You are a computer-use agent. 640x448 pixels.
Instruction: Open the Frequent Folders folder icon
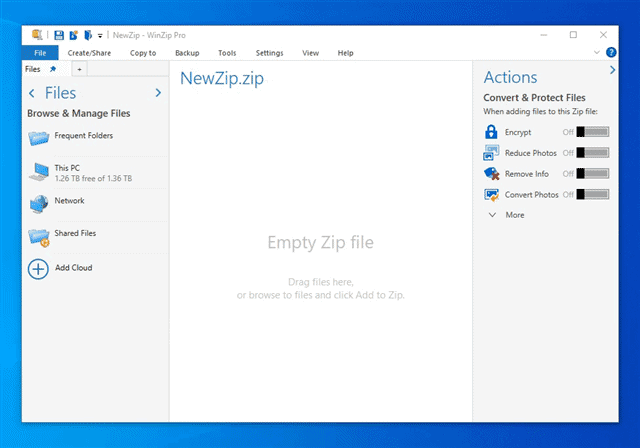39,138
